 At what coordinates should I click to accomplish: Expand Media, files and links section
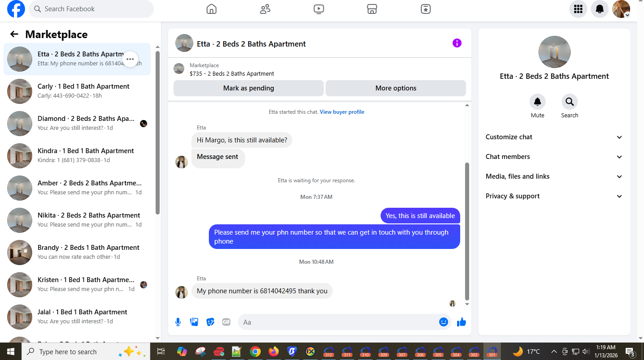pos(554,176)
